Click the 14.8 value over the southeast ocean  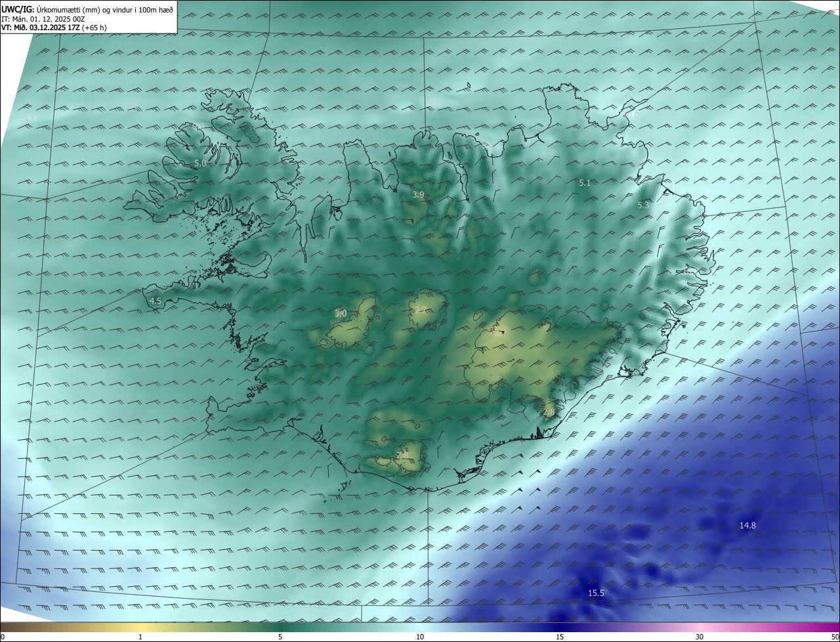747,525
